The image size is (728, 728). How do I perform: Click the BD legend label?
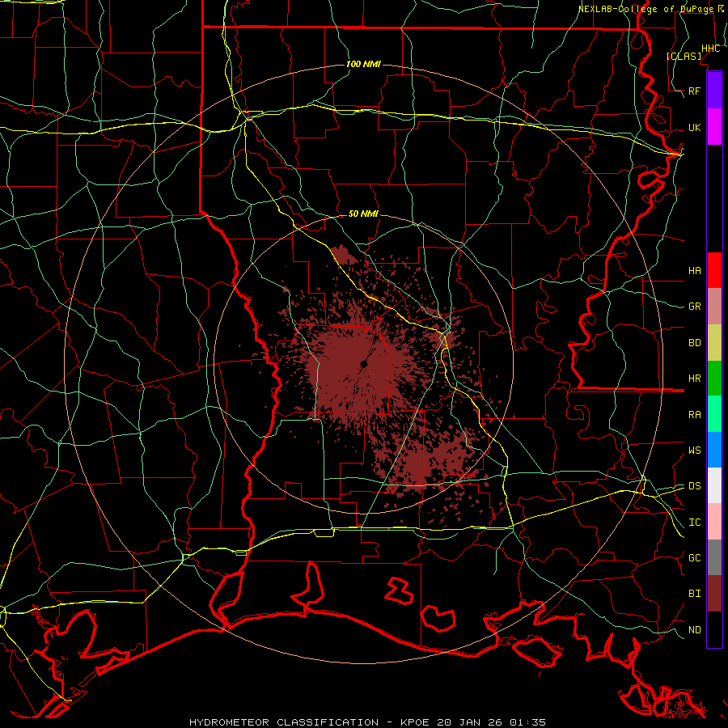point(695,343)
